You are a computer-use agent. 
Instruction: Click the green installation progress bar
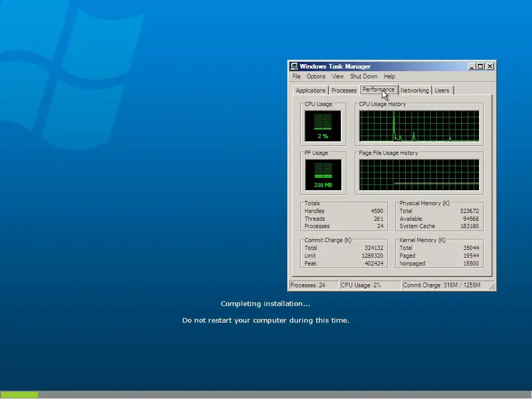pos(19,395)
